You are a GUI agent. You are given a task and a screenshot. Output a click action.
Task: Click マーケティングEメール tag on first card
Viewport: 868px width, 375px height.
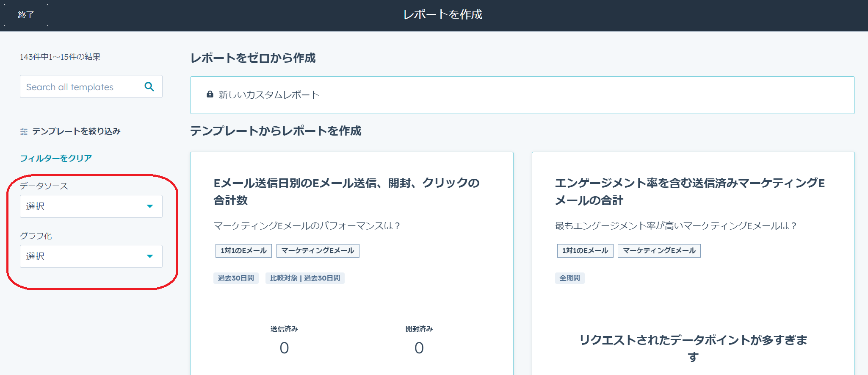click(318, 250)
